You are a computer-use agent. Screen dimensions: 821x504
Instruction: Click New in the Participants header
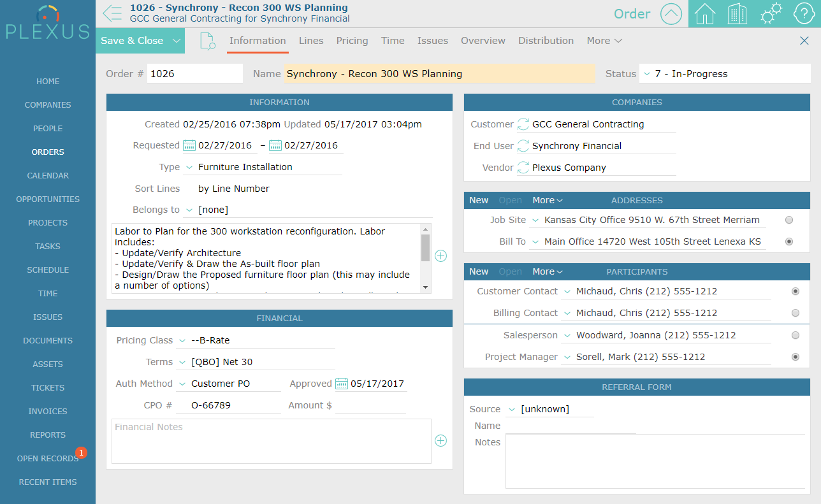click(x=479, y=271)
